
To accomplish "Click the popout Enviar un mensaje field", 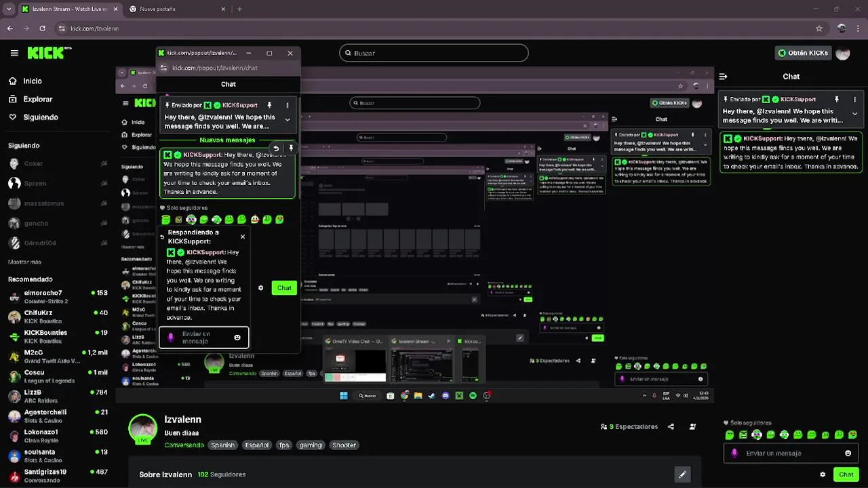I will click(203, 338).
